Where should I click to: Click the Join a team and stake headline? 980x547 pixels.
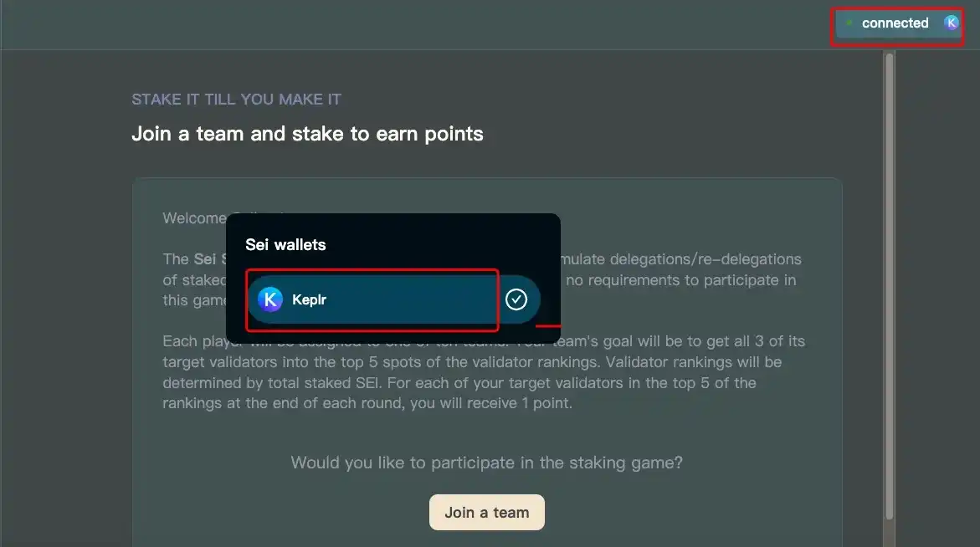pyautogui.click(x=307, y=134)
